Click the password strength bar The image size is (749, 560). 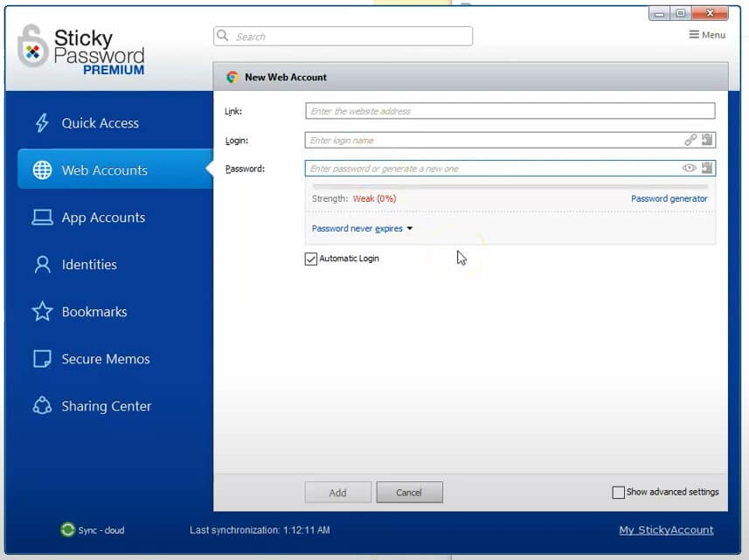click(x=510, y=186)
